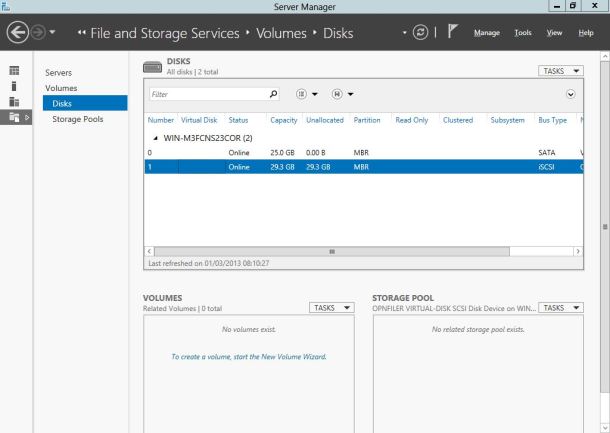Sort by Clustered column header
This screenshot has width=610, height=433.
pyautogui.click(x=458, y=120)
